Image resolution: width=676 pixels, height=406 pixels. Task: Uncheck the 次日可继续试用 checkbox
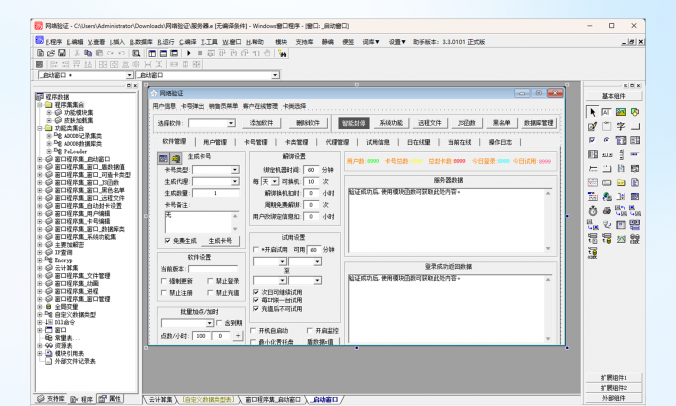click(x=256, y=292)
